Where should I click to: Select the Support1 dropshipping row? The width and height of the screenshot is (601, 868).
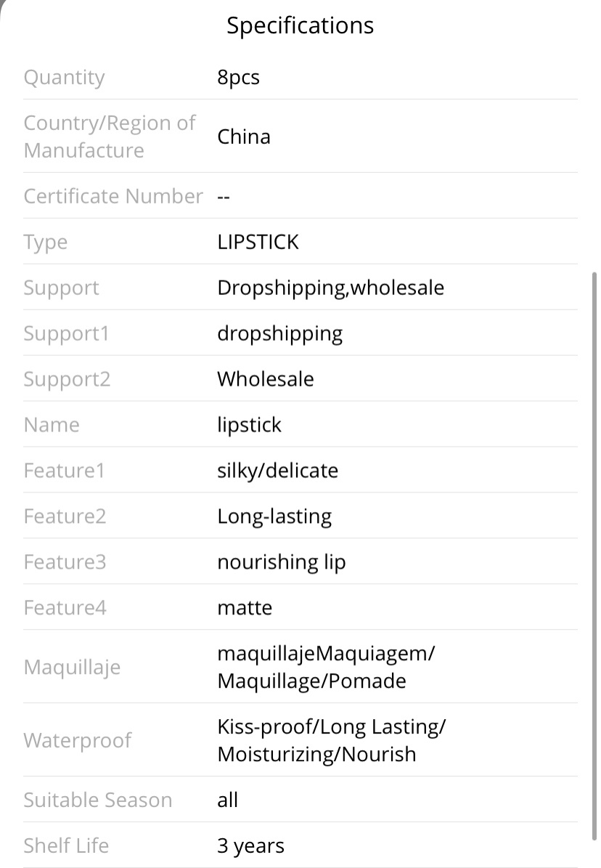300,333
